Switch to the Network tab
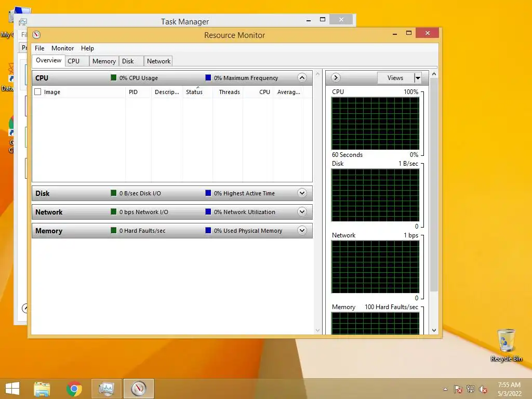Image resolution: width=532 pixels, height=399 pixels. 158,61
